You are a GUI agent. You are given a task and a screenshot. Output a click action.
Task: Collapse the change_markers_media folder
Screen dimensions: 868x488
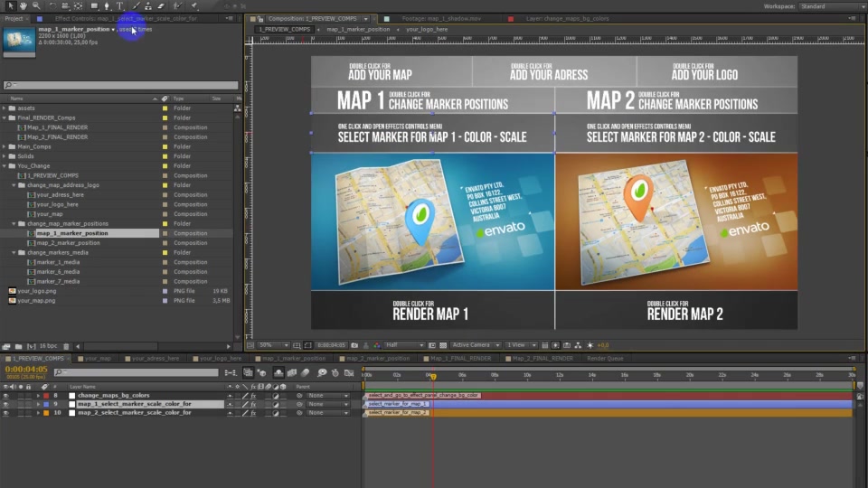click(x=14, y=253)
